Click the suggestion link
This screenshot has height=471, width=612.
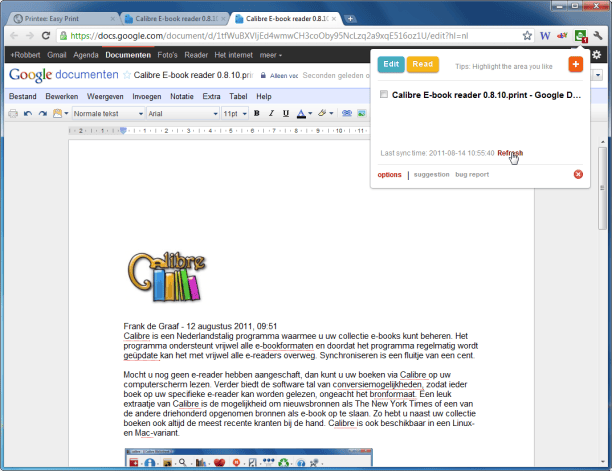point(431,174)
